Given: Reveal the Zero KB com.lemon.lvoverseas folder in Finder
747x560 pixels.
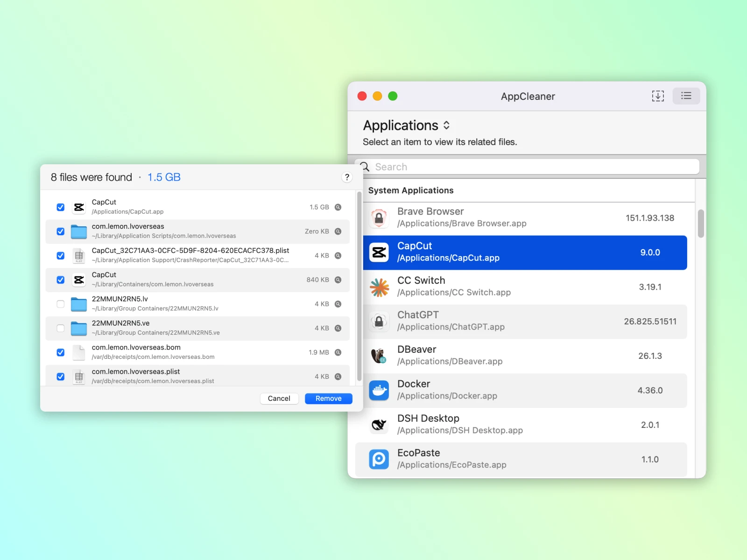Looking at the screenshot, I should click(338, 231).
